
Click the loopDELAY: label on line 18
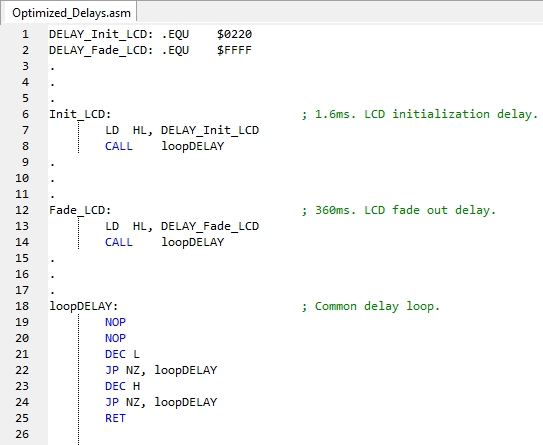tap(83, 306)
